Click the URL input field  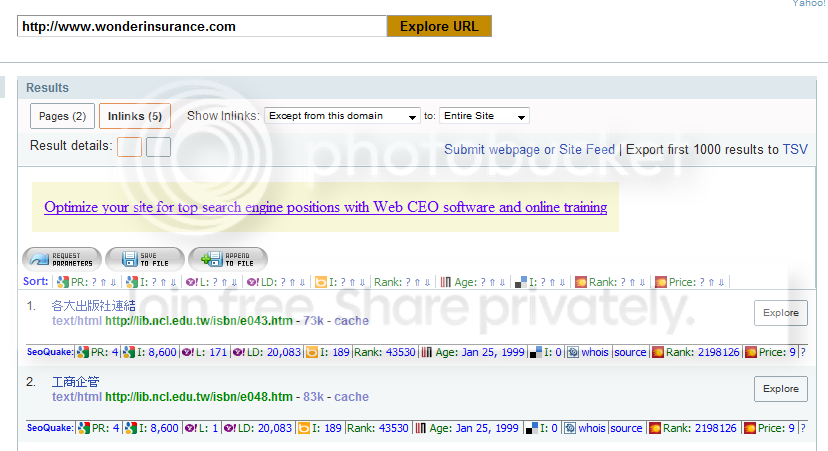(x=202, y=26)
